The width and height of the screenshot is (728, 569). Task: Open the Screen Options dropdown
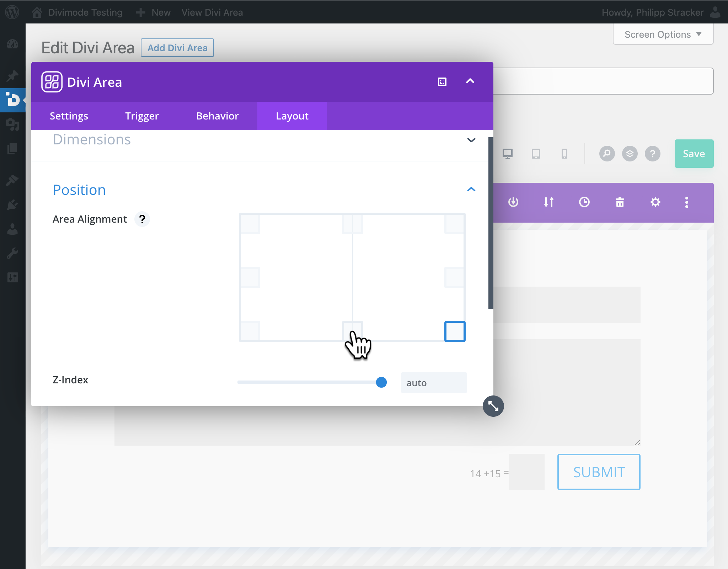(x=663, y=34)
